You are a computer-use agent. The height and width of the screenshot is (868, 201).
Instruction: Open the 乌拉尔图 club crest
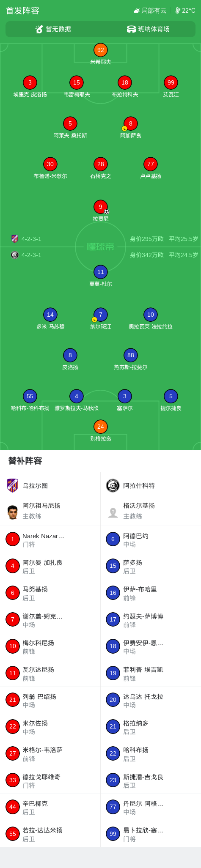(x=13, y=485)
